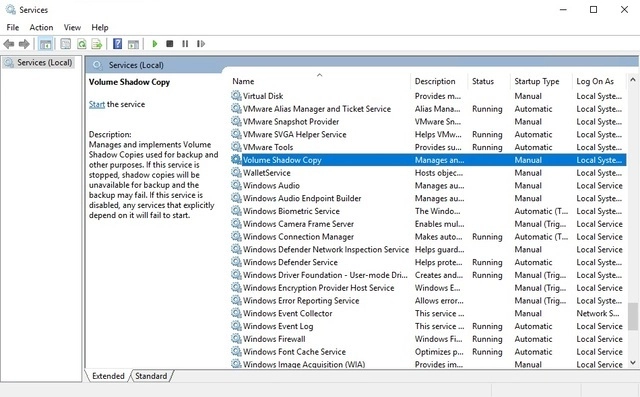This screenshot has width=640, height=397.
Task: Click the Back arrow toolbar icon
Action: (9, 44)
